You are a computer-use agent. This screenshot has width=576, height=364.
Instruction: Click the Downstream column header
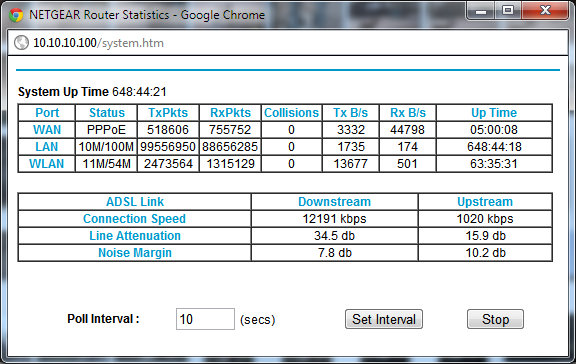334,202
